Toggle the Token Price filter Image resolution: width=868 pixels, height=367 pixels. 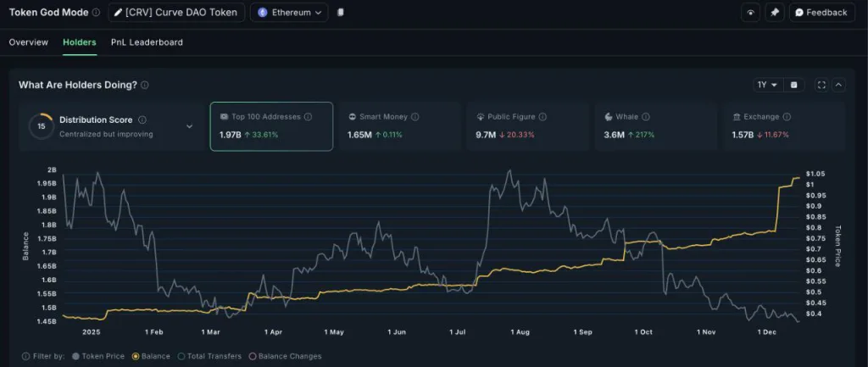(x=101, y=356)
